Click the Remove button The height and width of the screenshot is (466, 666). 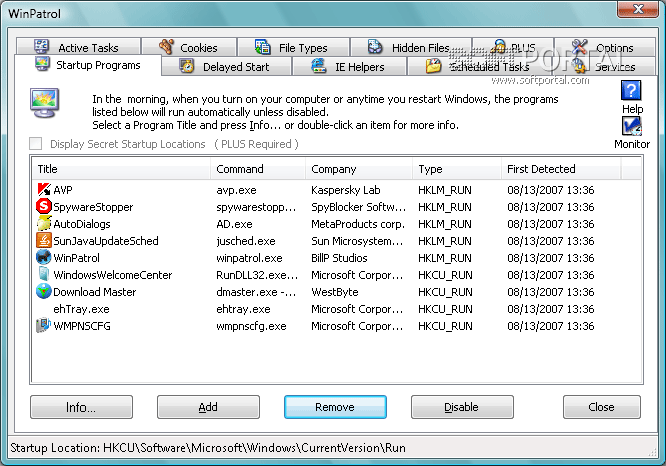[335, 407]
